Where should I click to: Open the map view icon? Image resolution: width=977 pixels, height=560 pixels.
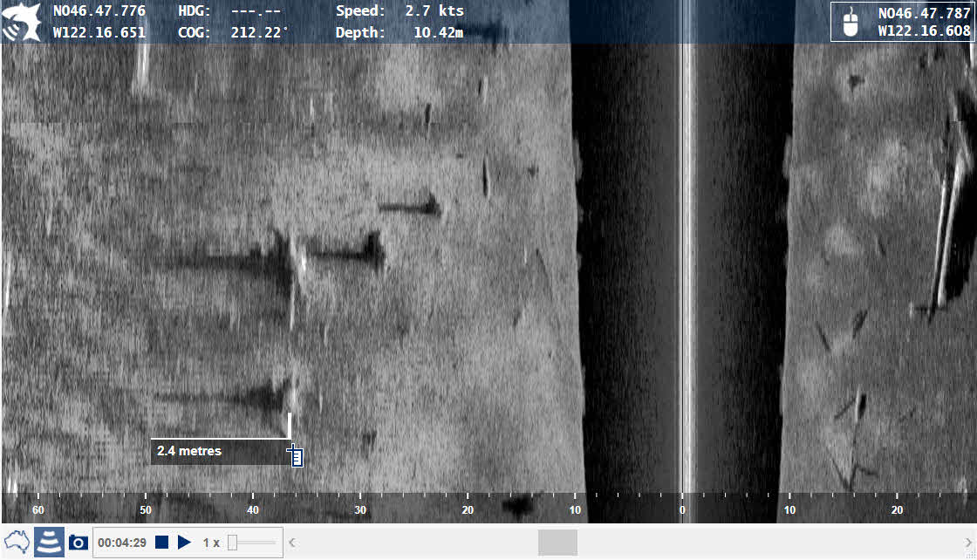[17, 542]
